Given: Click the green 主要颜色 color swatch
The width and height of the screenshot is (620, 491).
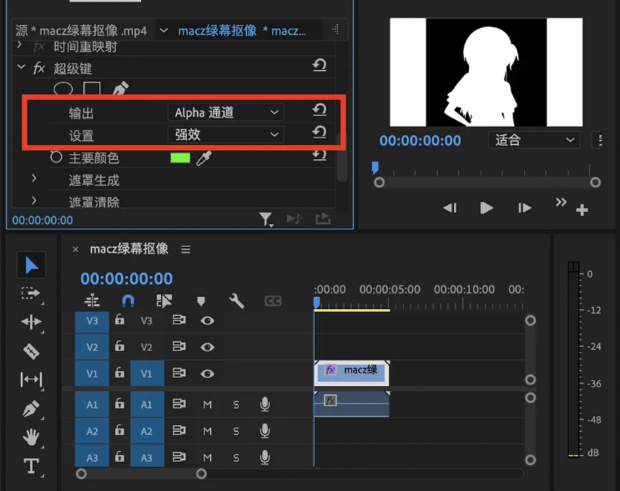Looking at the screenshot, I should click(180, 158).
